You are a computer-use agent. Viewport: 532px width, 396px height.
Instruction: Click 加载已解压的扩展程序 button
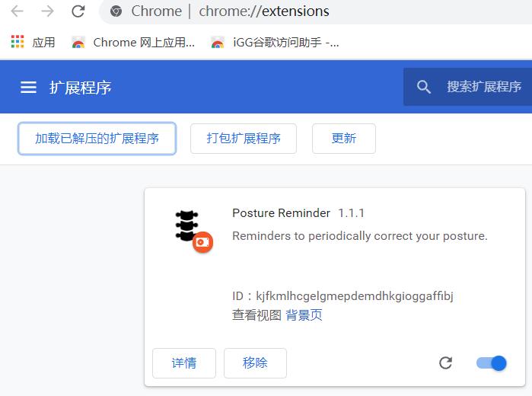click(97, 139)
